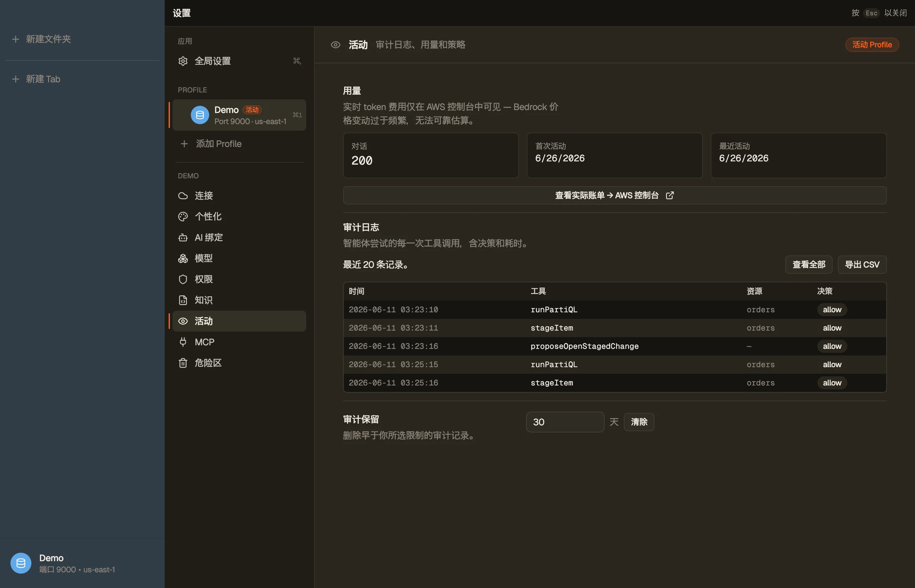
Task: Click runPartiQL in the 03:25:15 row
Action: pyautogui.click(x=554, y=365)
